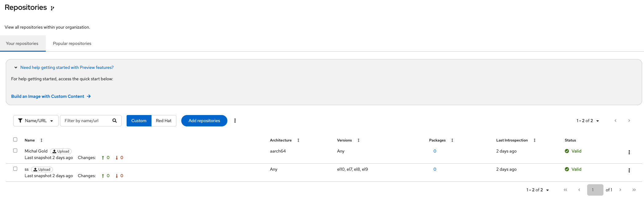Open the Name/URL filter dropdown
This screenshot has width=644, height=199.
point(36,121)
